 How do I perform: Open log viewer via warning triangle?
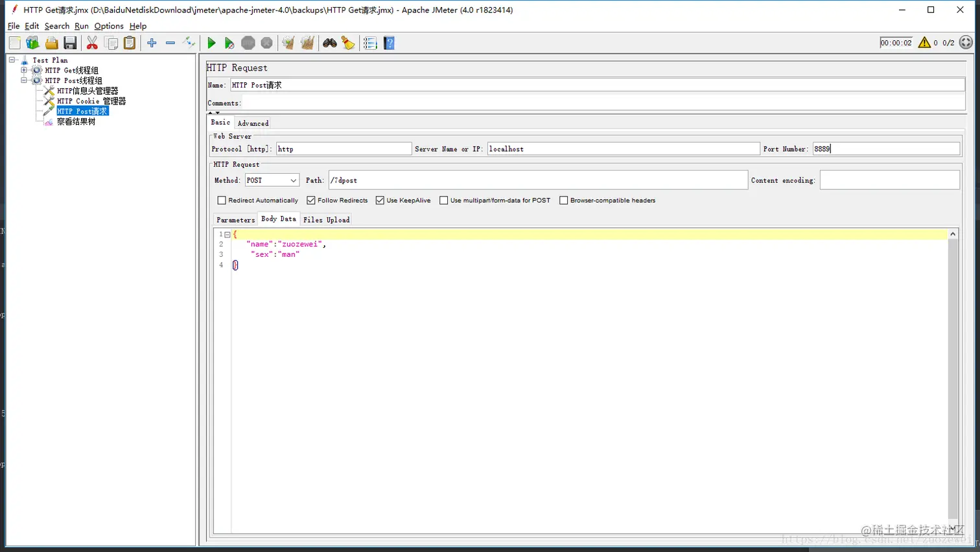point(924,43)
